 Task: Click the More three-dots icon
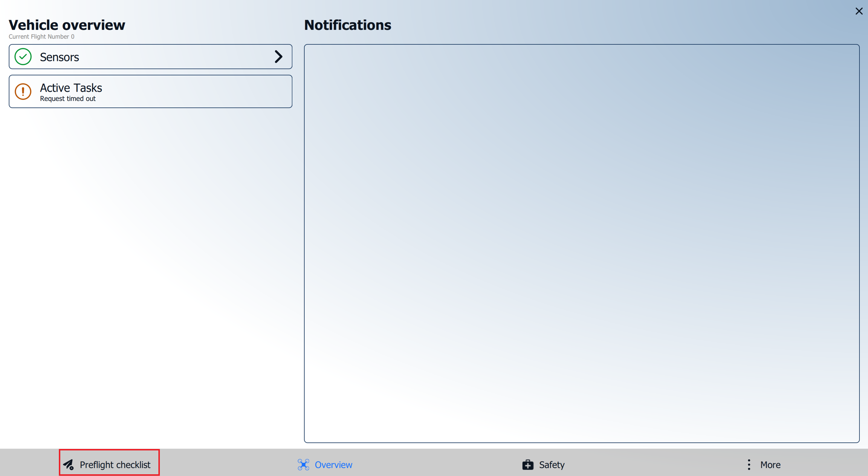tap(749, 464)
